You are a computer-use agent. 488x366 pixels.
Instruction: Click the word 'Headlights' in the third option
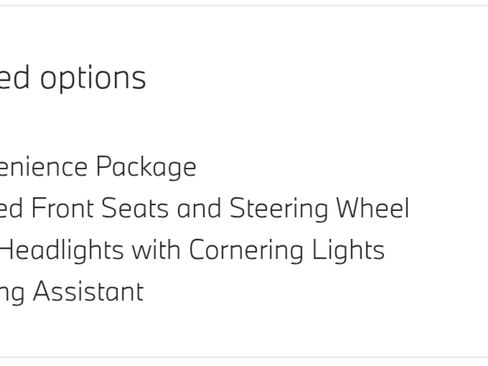coord(62,250)
